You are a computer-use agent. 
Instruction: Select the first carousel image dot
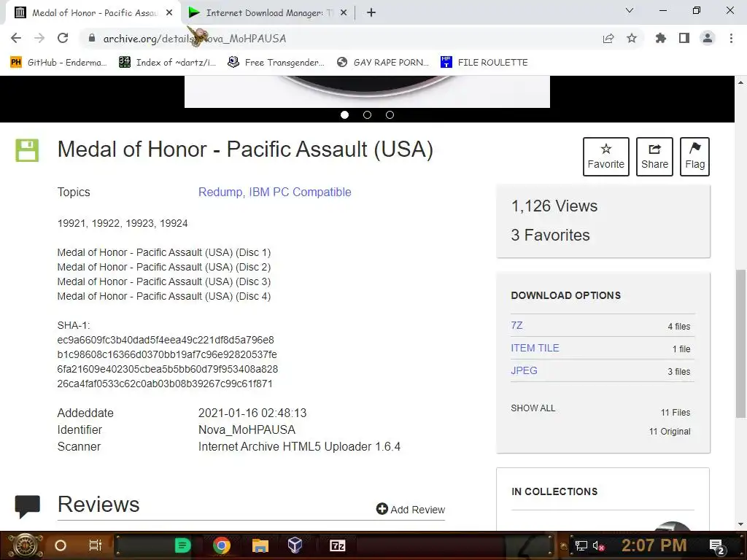pyautogui.click(x=345, y=114)
